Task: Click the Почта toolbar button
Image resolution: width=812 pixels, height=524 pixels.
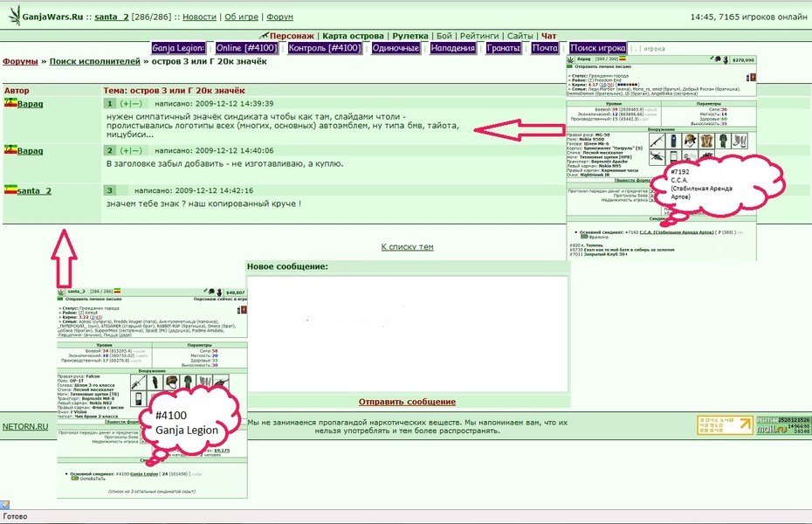Action: 545,48
